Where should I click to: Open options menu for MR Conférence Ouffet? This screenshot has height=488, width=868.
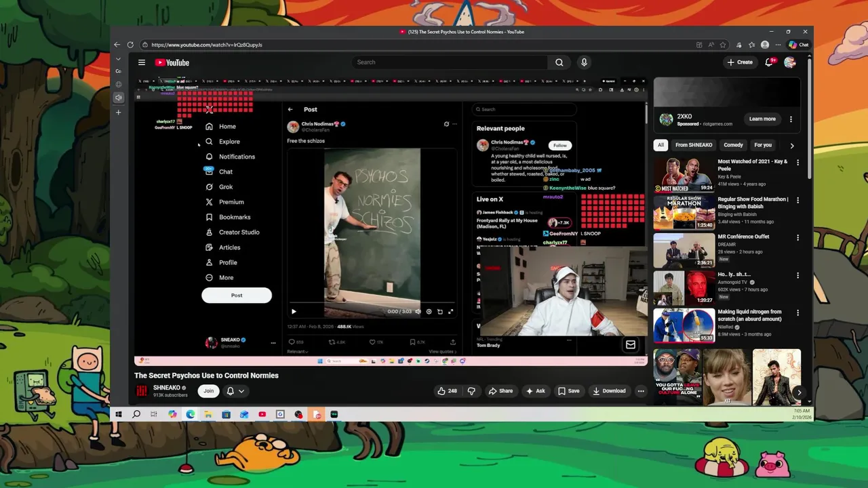(797, 238)
